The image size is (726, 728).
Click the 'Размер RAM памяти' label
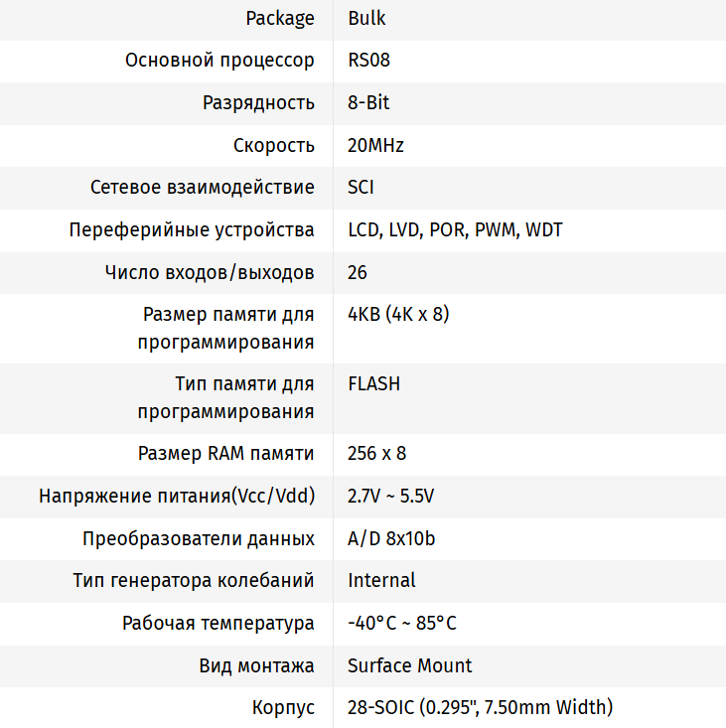tap(225, 454)
